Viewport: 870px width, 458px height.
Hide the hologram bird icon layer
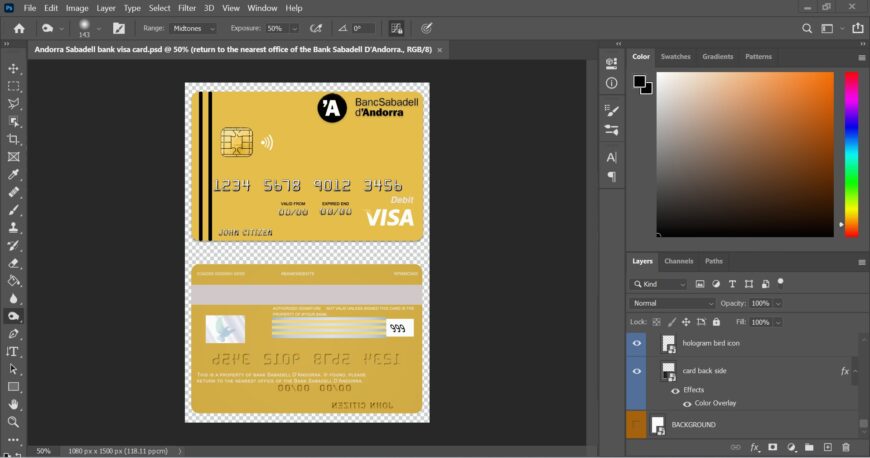pos(637,343)
